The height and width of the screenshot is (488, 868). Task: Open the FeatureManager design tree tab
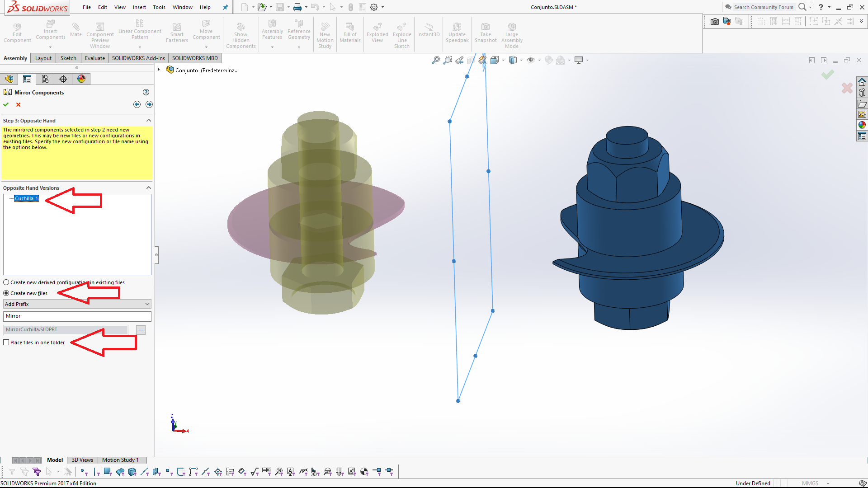point(9,79)
